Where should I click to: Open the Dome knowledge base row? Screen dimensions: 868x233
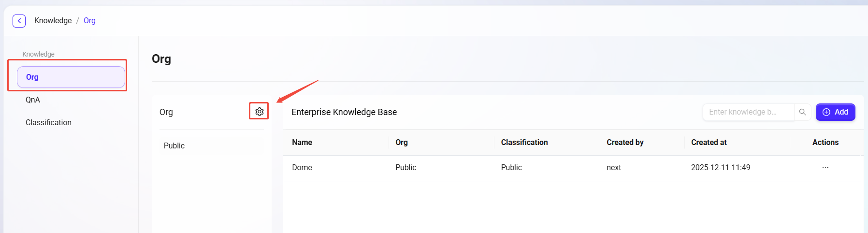(302, 168)
